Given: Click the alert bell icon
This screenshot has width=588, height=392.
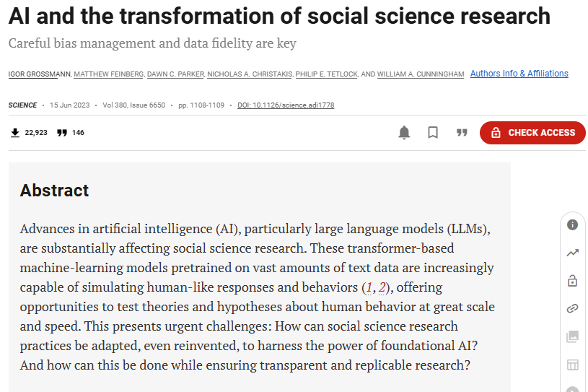Looking at the screenshot, I should (404, 133).
